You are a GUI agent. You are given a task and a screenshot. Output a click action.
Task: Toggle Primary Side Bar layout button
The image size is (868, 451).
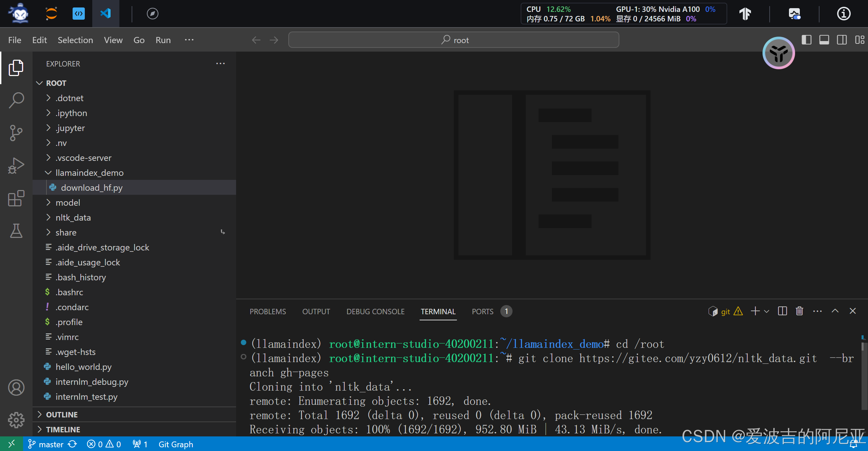tap(806, 40)
